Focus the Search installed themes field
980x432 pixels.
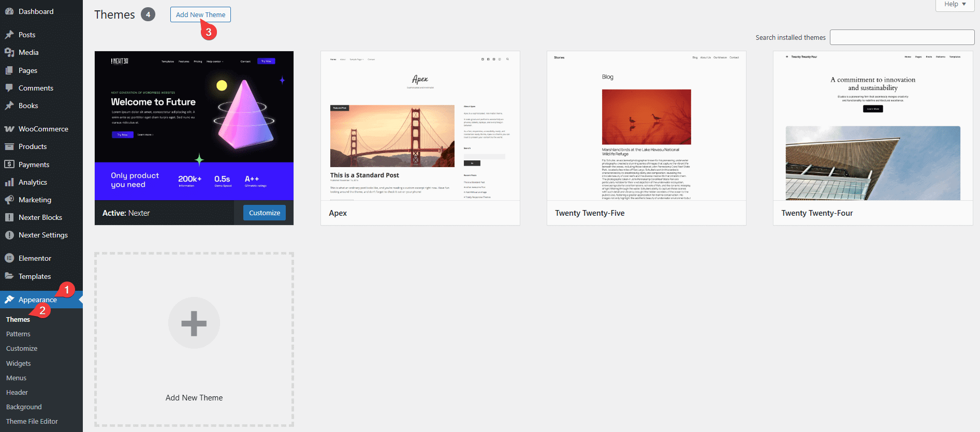[902, 37]
